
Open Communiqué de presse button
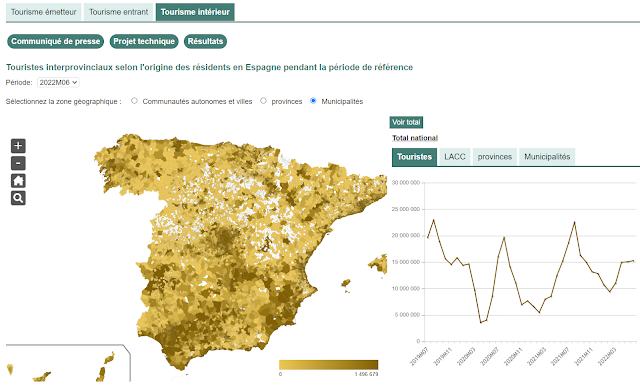pyautogui.click(x=56, y=41)
